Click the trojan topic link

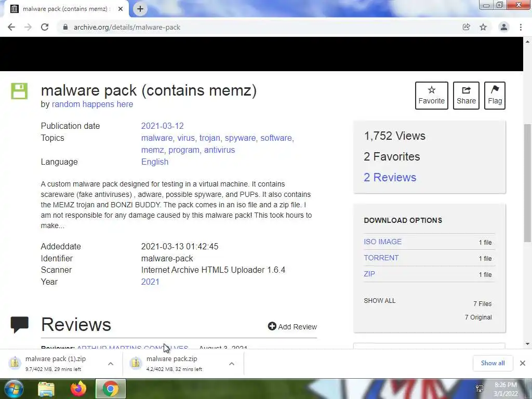point(210,138)
